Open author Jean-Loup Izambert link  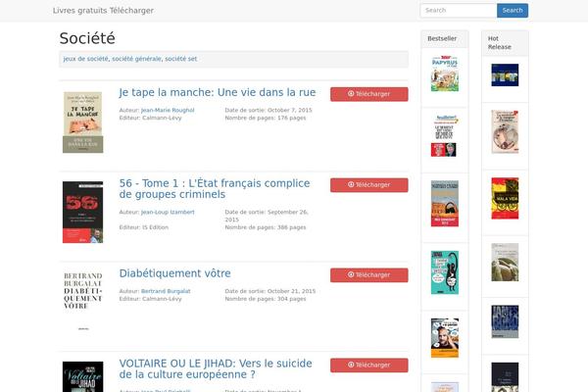[x=168, y=213]
